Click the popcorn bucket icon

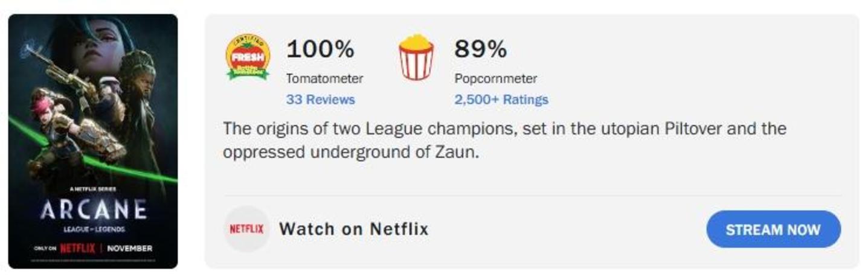(x=416, y=58)
